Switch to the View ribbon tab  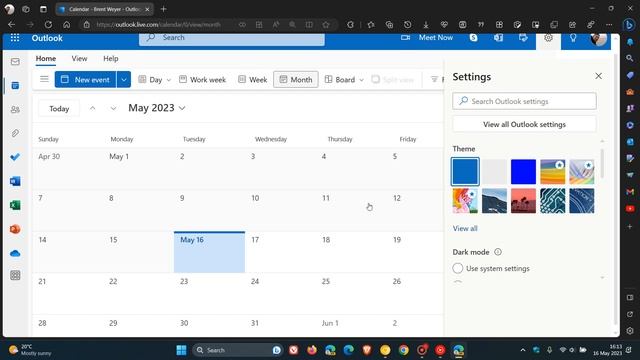point(79,58)
